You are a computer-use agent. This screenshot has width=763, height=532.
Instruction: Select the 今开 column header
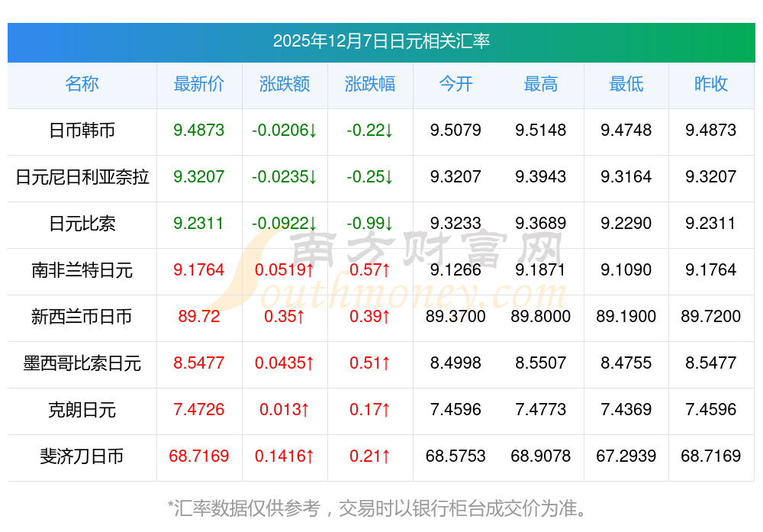pos(456,84)
